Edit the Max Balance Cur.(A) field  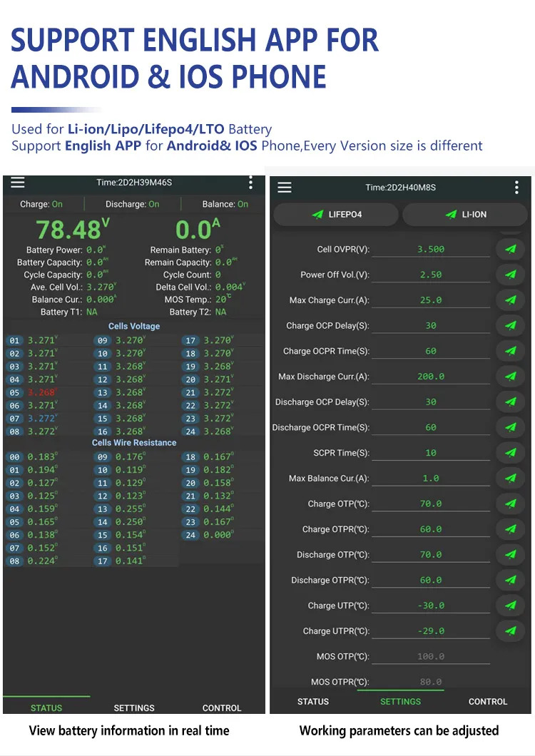pyautogui.click(x=431, y=479)
